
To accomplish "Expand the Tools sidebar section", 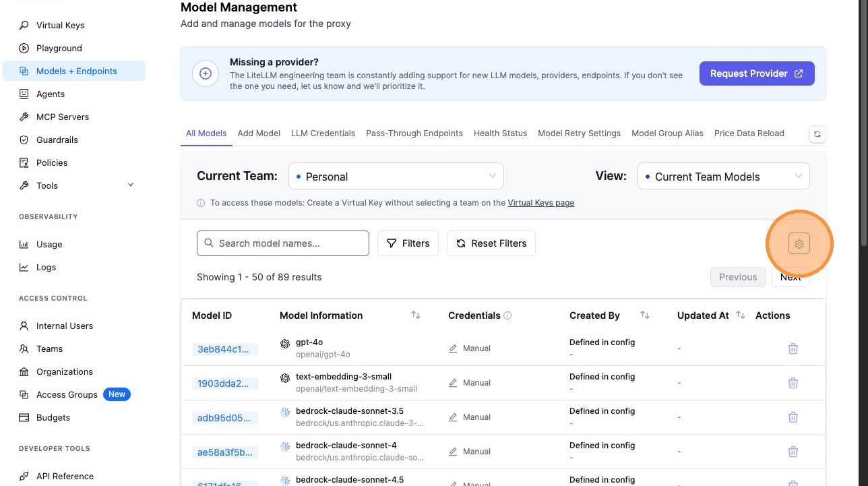I will tap(131, 185).
